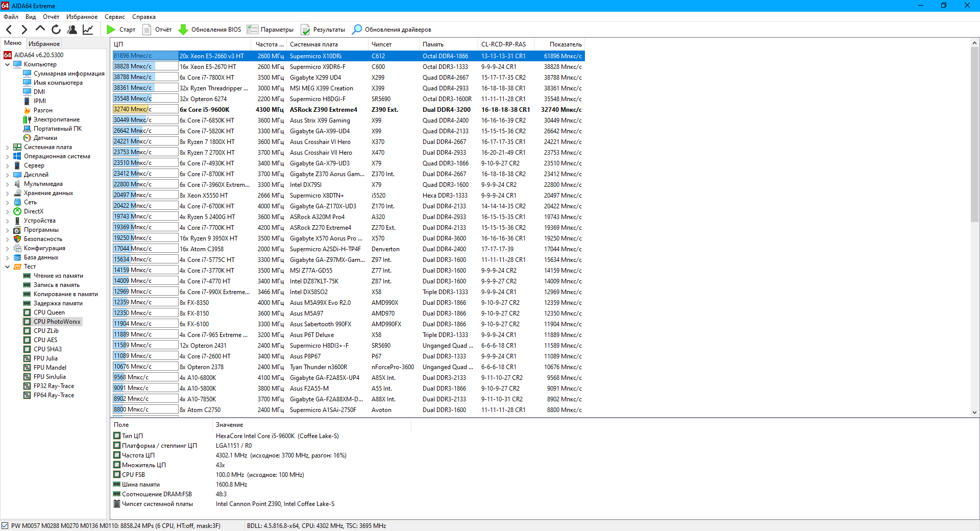This screenshot has width=980, height=531.
Task: Select the FP64 Ray-Trace benchmark icon
Action: tap(27, 395)
